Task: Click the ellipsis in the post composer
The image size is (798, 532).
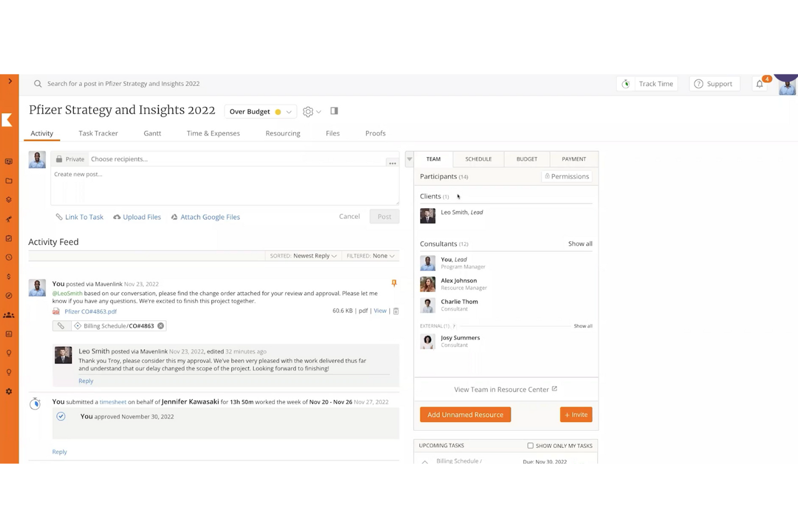Action: tap(393, 163)
